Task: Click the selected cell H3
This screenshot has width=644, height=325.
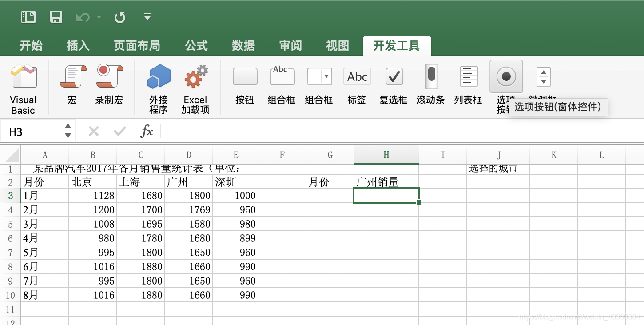Action: (x=386, y=196)
